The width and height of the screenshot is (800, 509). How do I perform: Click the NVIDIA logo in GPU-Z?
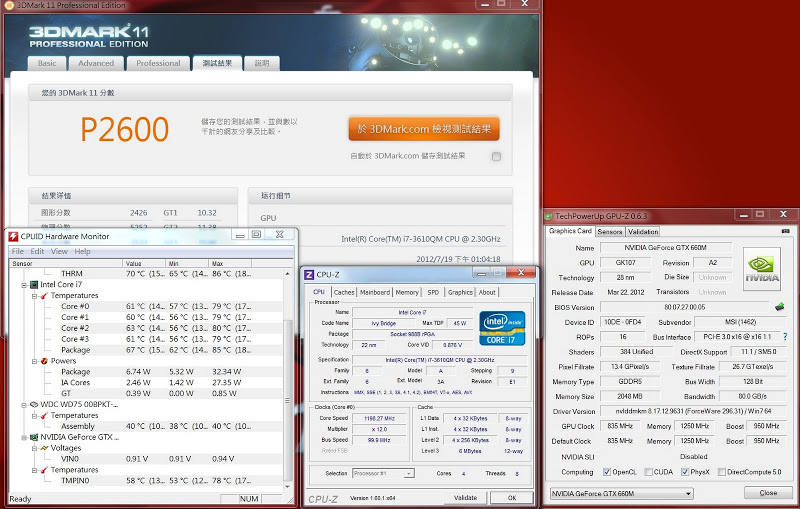tap(761, 269)
